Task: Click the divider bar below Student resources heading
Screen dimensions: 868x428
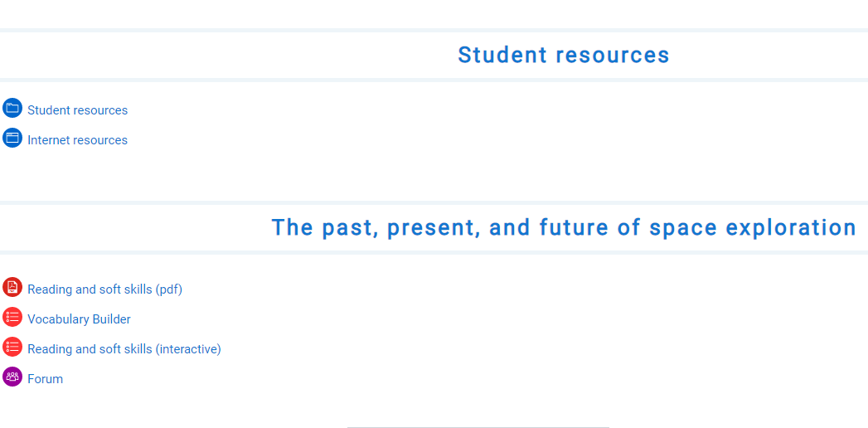Action: (434, 80)
